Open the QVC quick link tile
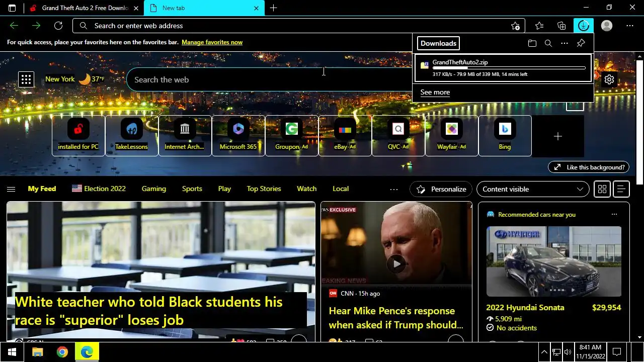 click(x=398, y=136)
